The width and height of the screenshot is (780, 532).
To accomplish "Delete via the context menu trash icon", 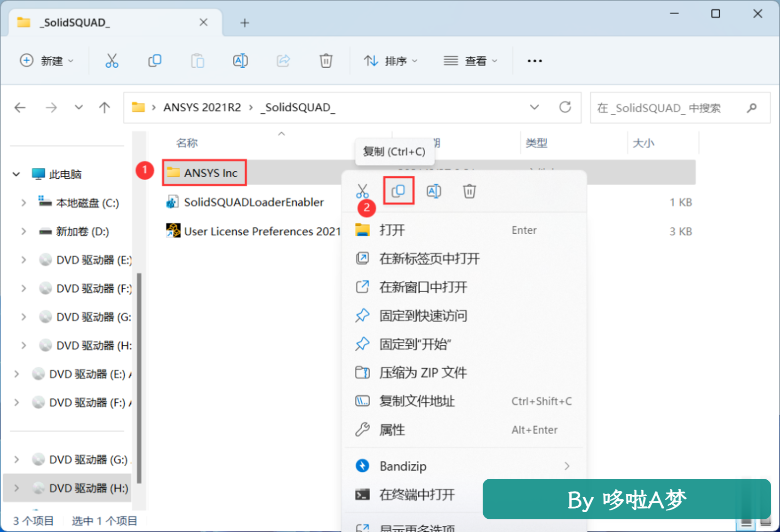I will click(x=470, y=191).
